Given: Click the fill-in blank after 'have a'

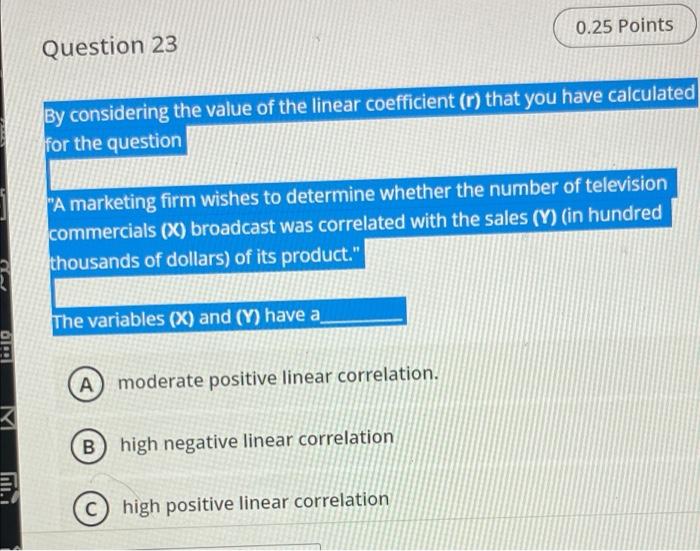Looking at the screenshot, I should [362, 318].
